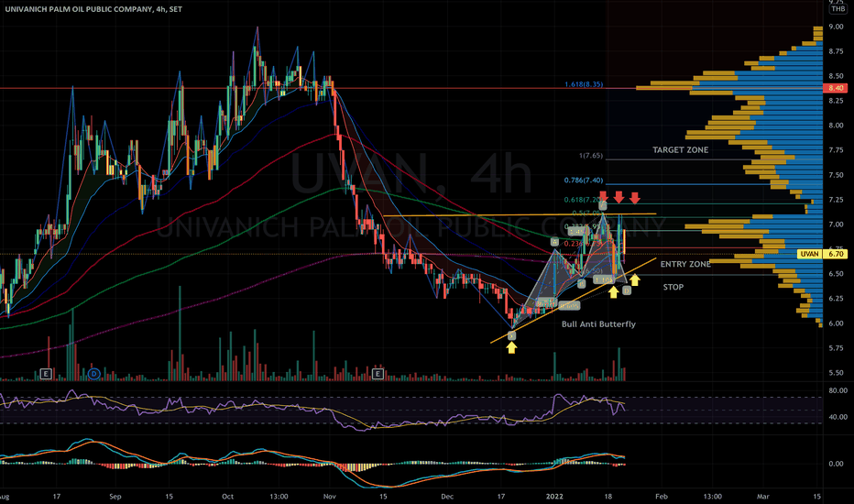Select the THB currency label
Image resolution: width=854 pixels, height=504 pixels.
click(x=838, y=9)
